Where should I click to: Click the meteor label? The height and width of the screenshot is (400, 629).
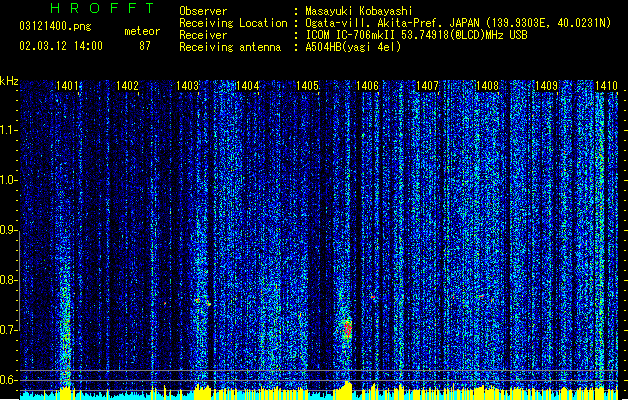(x=142, y=31)
